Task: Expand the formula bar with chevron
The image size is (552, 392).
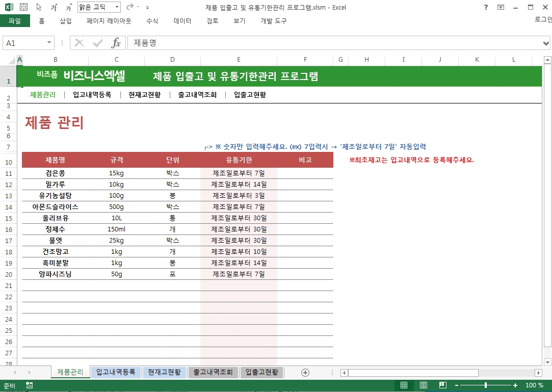Action: [x=546, y=43]
